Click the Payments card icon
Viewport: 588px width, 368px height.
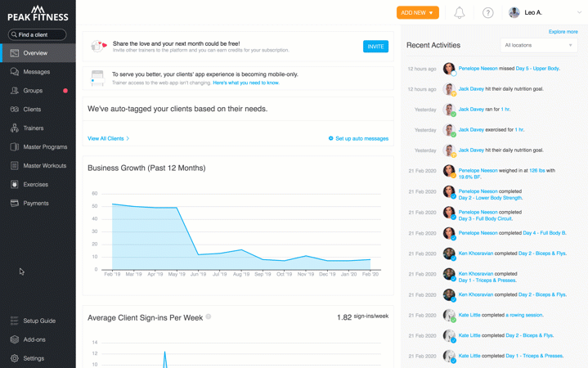coord(14,204)
